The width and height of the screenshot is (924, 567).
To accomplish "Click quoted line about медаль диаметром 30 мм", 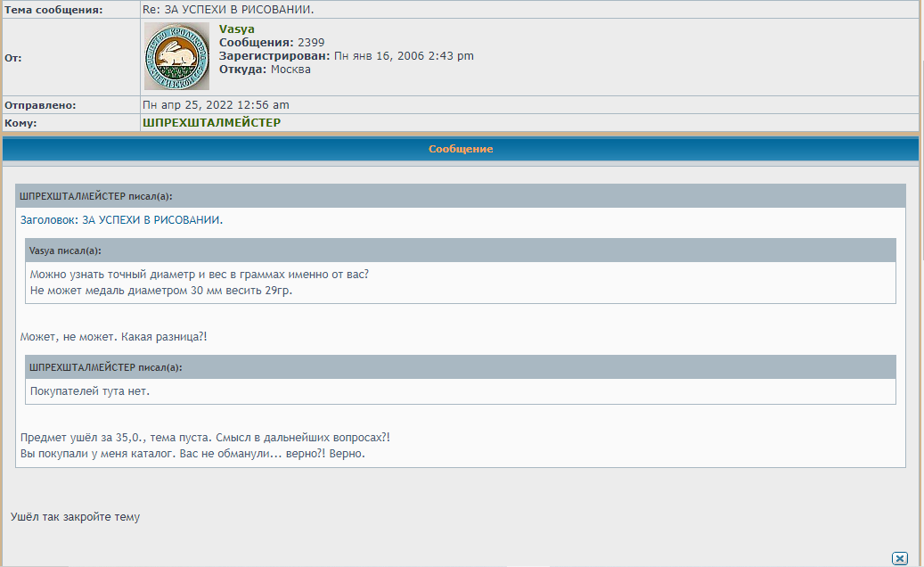I will coord(160,291).
